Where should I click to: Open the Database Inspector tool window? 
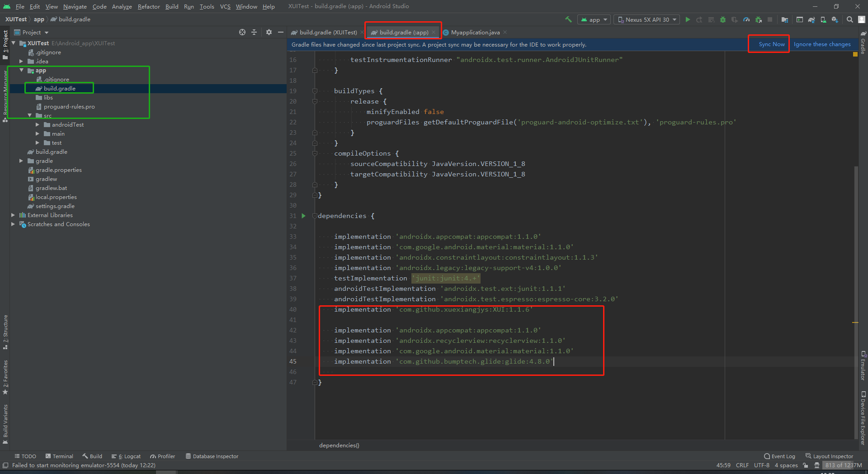point(212,456)
